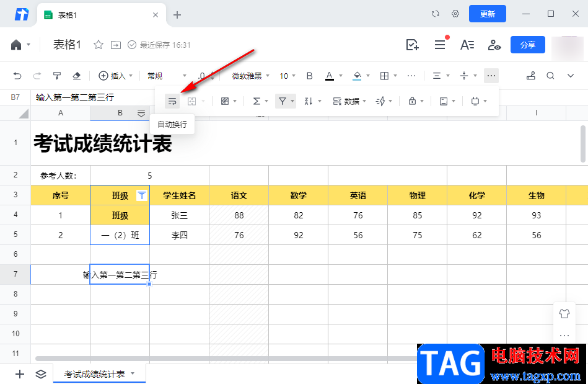Screen dimensions: 588x384
Task: Toggle the filter funnel in toolbar
Action: click(x=283, y=101)
